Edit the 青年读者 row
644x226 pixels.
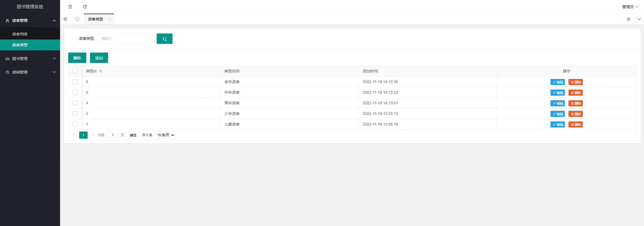coord(558,104)
